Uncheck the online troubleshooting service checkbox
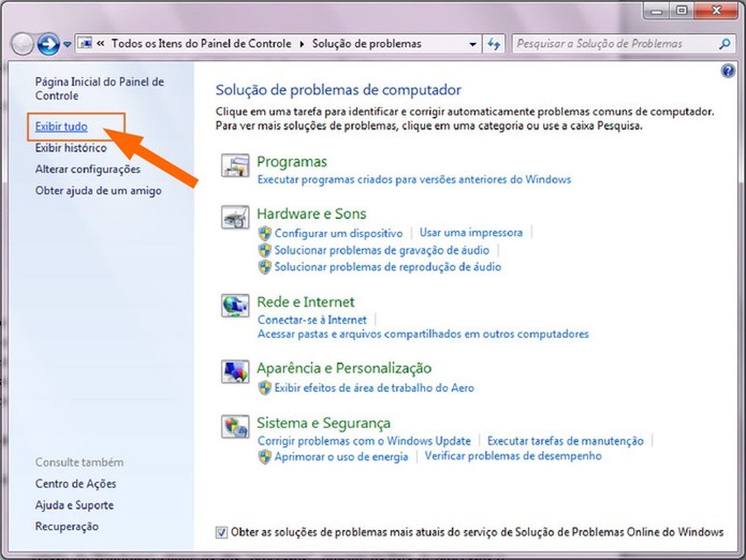Image resolution: width=746 pixels, height=560 pixels. (222, 532)
